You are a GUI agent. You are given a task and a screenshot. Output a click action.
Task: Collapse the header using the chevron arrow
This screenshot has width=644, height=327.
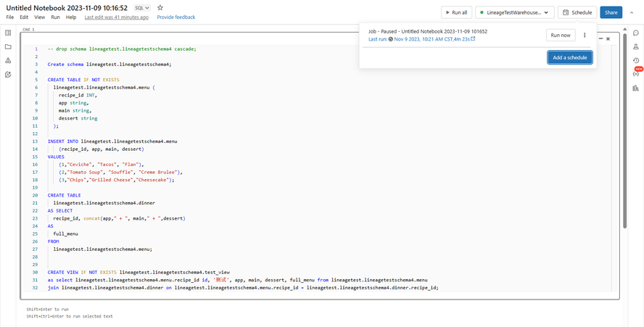click(x=632, y=12)
